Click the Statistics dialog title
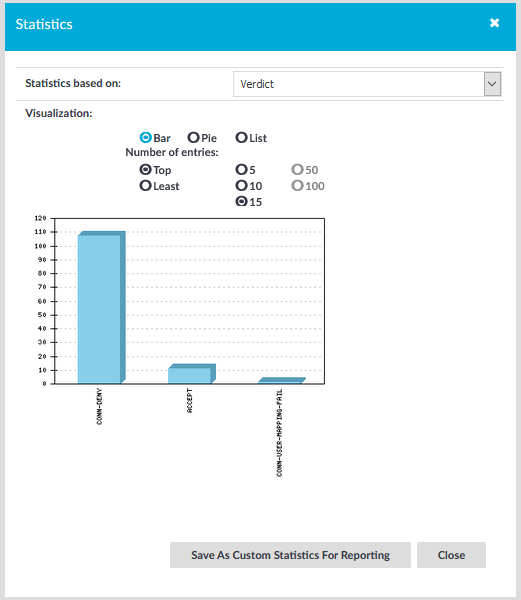This screenshot has width=521, height=600. (44, 24)
